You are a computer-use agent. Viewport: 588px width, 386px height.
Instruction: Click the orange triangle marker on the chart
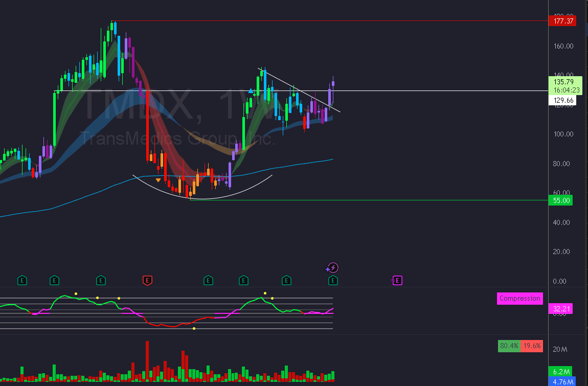159,180
